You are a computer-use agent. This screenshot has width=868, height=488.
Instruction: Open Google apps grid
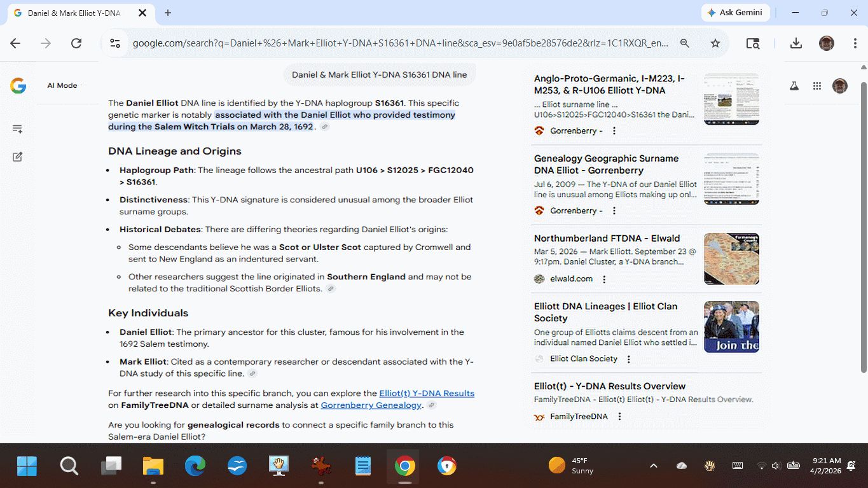[817, 86]
